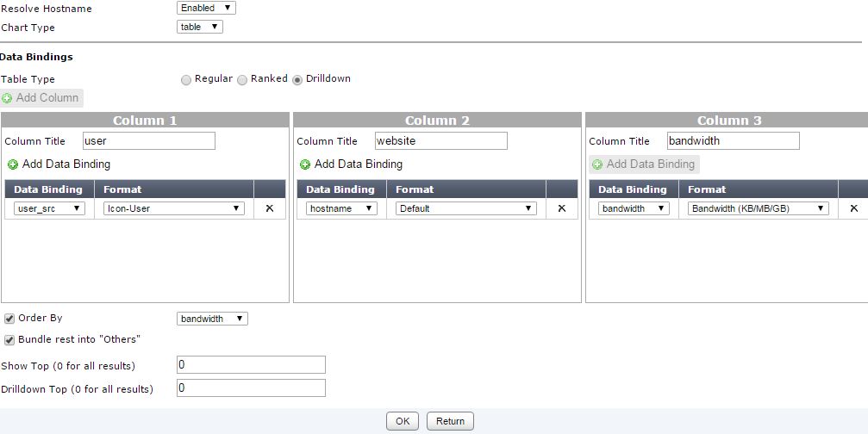Screen dimensions: 868x434
Task: Choose the Ranked table type option
Action: click(242, 79)
